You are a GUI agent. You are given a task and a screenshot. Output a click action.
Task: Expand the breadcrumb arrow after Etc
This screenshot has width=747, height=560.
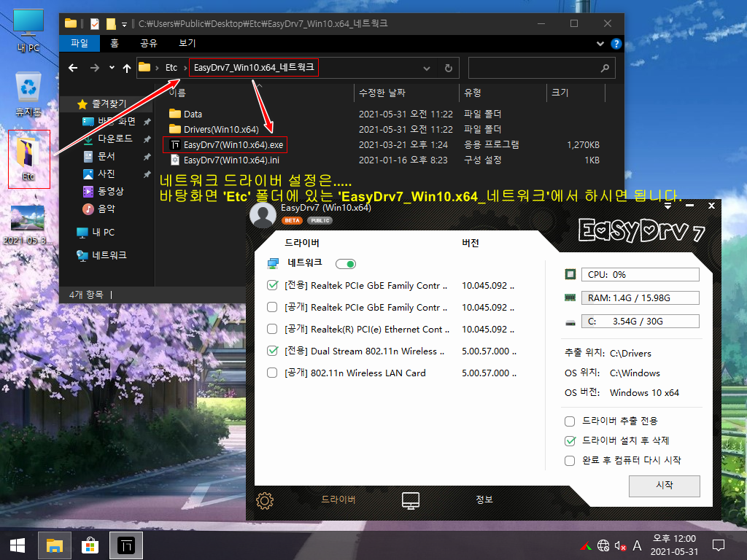[185, 68]
